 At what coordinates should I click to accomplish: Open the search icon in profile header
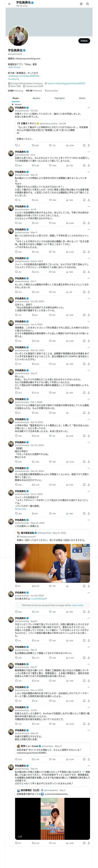tap(88, 4)
